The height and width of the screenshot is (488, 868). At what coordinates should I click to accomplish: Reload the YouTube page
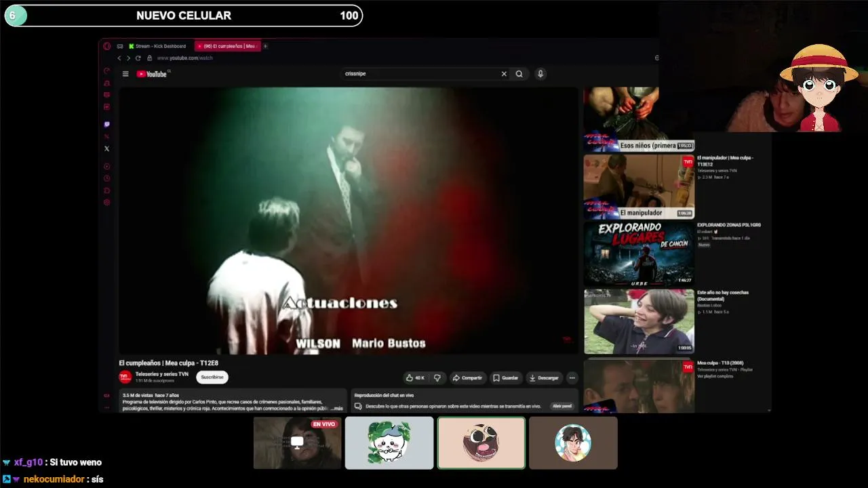tap(138, 58)
